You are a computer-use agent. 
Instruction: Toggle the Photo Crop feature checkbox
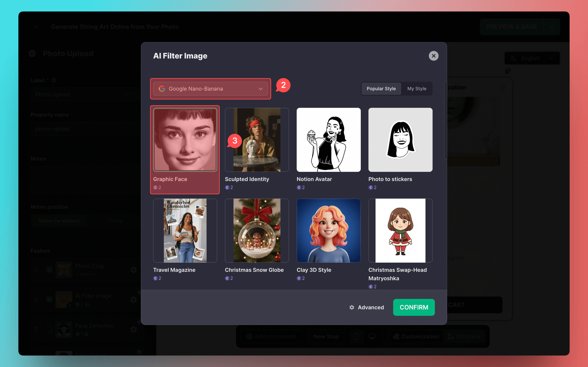pyautogui.click(x=49, y=270)
